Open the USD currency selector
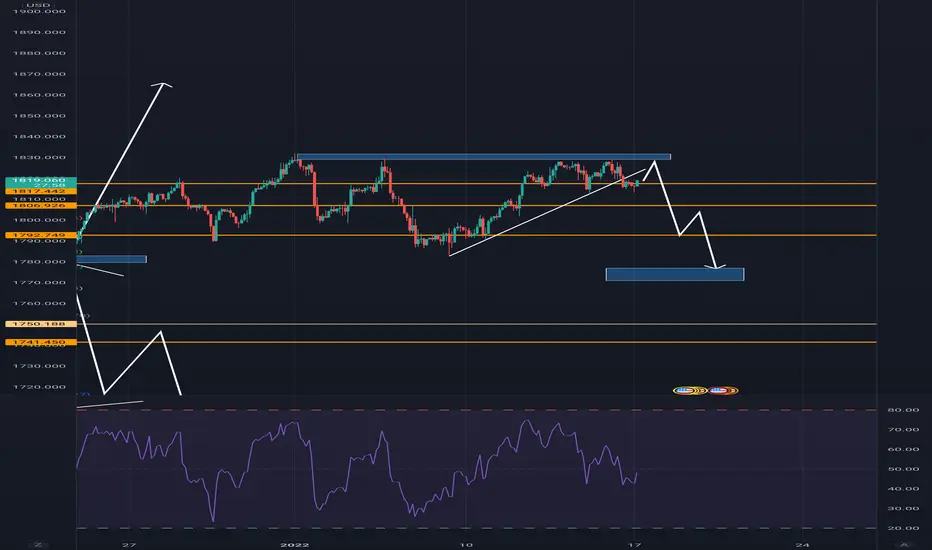The width and height of the screenshot is (932, 550). click(x=39, y=5)
